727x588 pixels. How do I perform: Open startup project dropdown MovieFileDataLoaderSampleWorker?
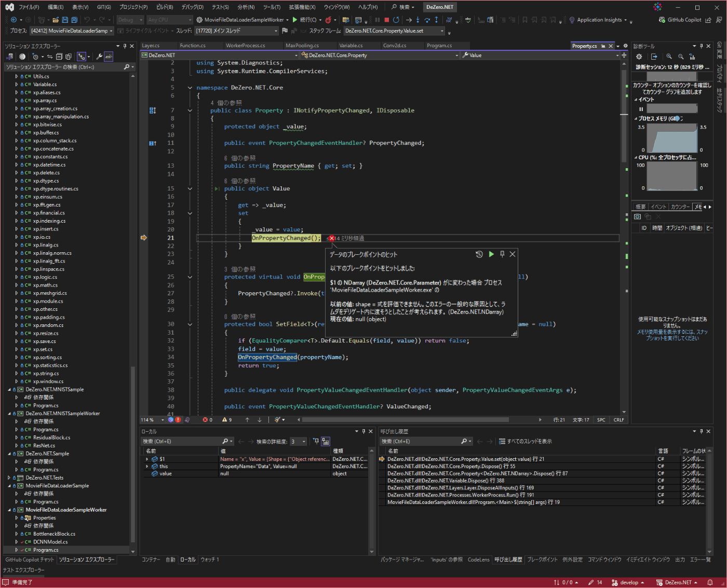242,20
